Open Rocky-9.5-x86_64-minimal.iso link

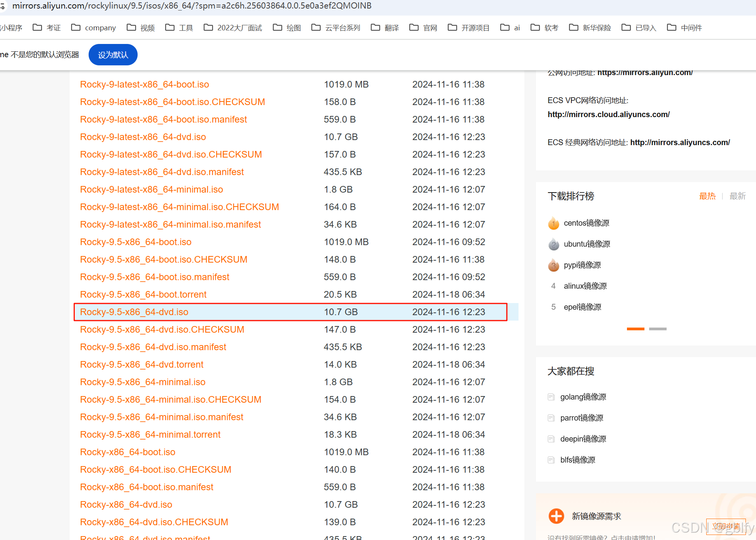(143, 382)
